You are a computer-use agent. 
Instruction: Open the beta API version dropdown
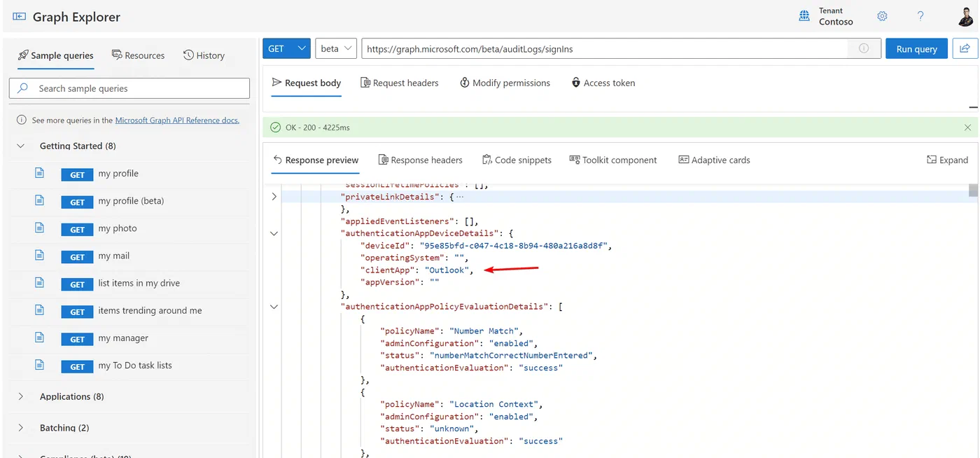click(336, 48)
